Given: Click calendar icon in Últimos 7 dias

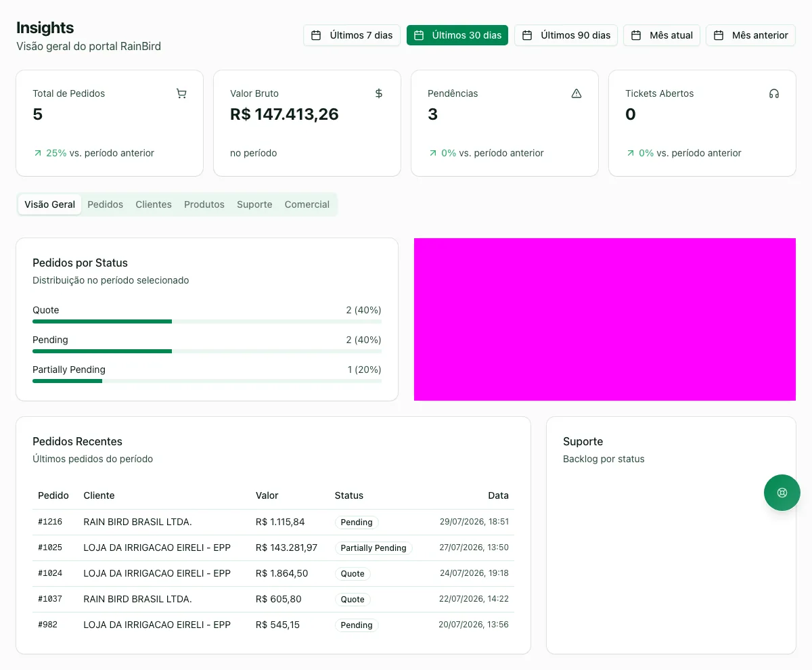Looking at the screenshot, I should point(316,35).
